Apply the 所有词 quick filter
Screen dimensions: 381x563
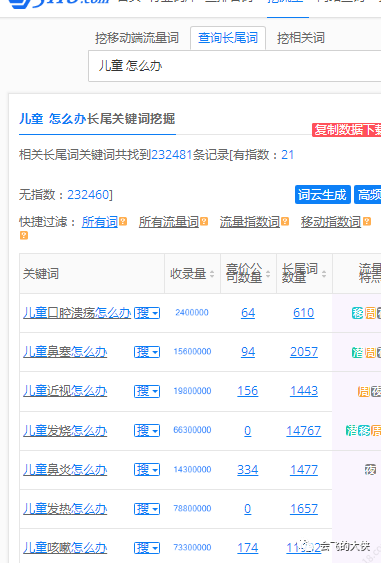click(100, 222)
